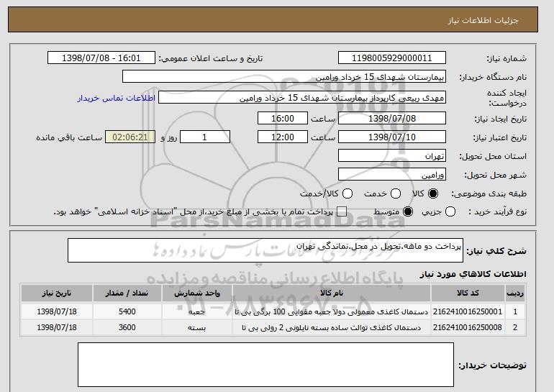The height and width of the screenshot is (392, 554).
Task: Click the کد کالا column header
Action: (x=468, y=293)
